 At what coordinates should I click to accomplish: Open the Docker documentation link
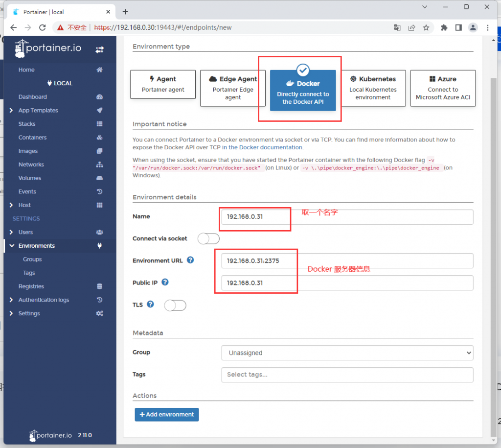[x=262, y=147]
